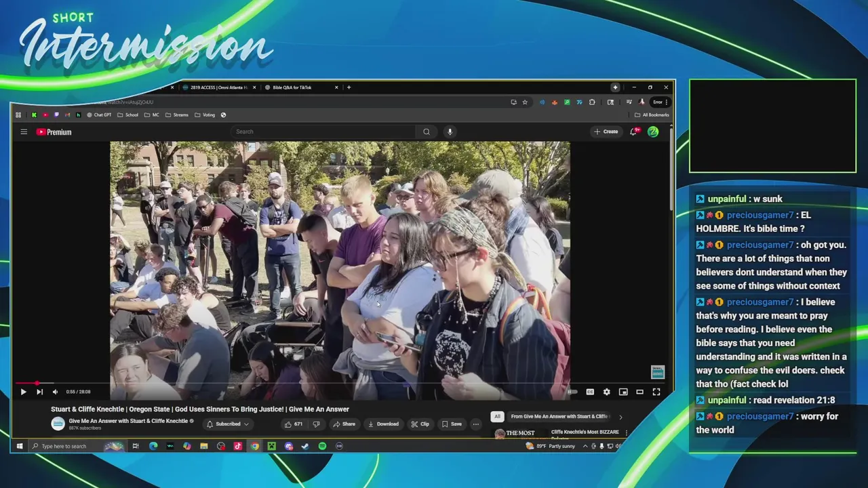Open more actions ellipsis beside Save
Viewport: 868px width, 488px height.
476,424
